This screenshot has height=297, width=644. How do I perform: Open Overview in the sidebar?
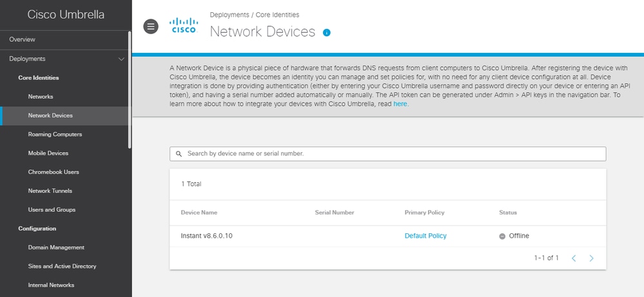[x=22, y=39]
